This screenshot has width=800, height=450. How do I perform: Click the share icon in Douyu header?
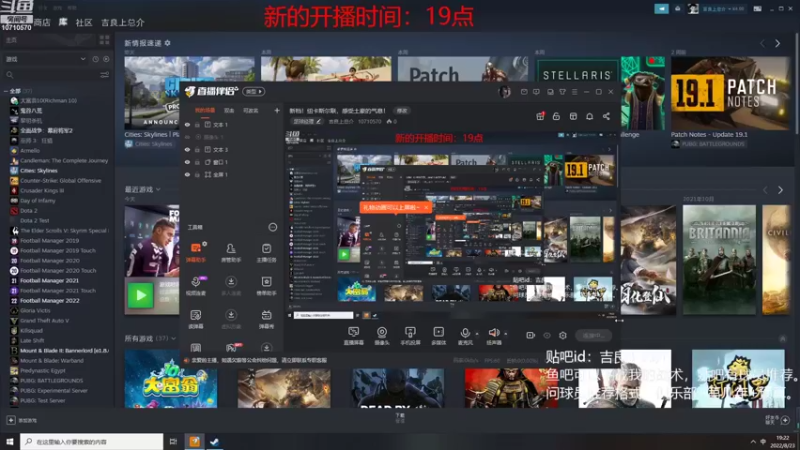coord(606,116)
